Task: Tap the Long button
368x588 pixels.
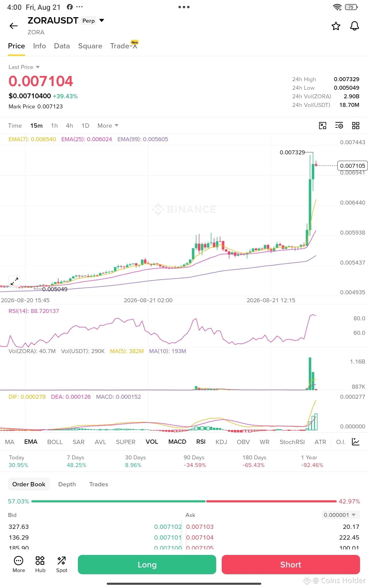Action: click(x=147, y=564)
